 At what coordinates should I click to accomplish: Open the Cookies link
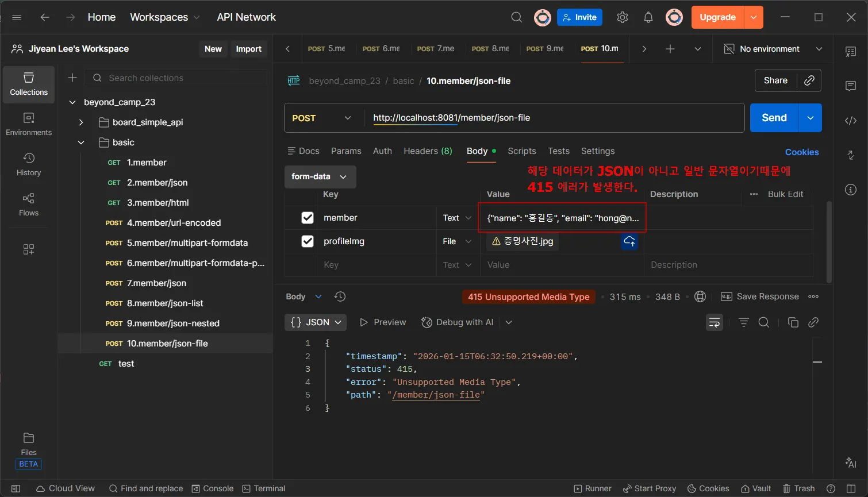[x=802, y=152]
